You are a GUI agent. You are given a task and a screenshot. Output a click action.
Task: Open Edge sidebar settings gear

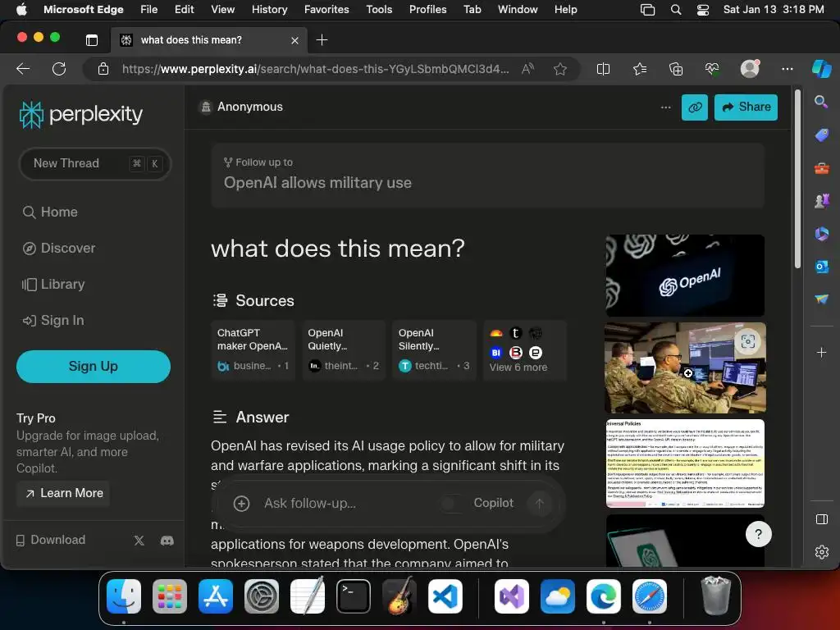[821, 552]
